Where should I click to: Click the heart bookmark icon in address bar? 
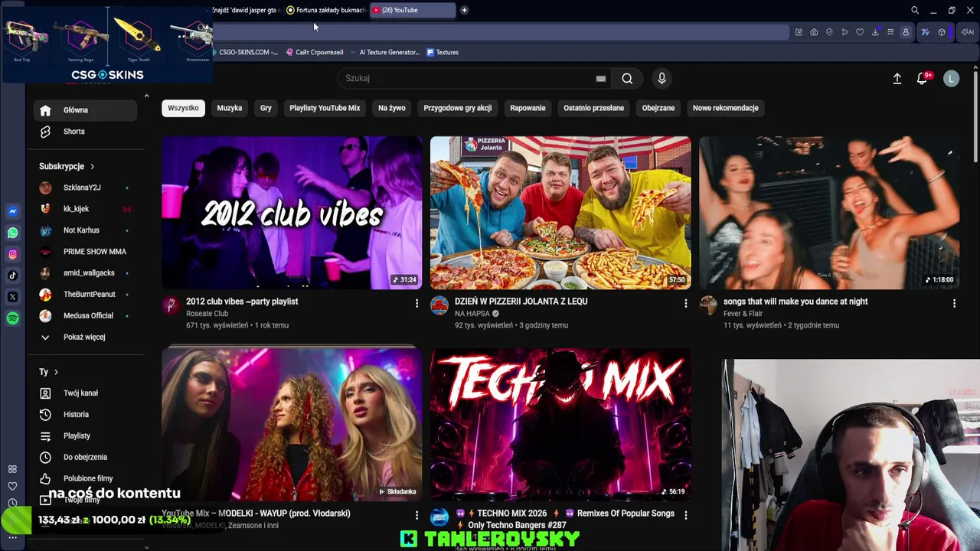point(860,32)
